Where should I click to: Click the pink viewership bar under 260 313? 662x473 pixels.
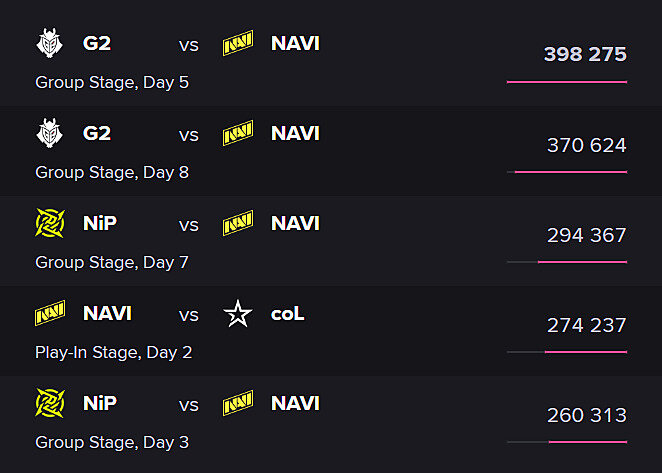(588, 442)
